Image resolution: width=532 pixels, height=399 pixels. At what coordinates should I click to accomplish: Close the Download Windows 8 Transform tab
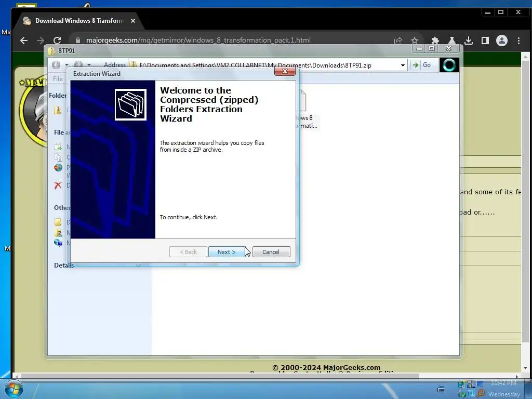[x=133, y=21]
